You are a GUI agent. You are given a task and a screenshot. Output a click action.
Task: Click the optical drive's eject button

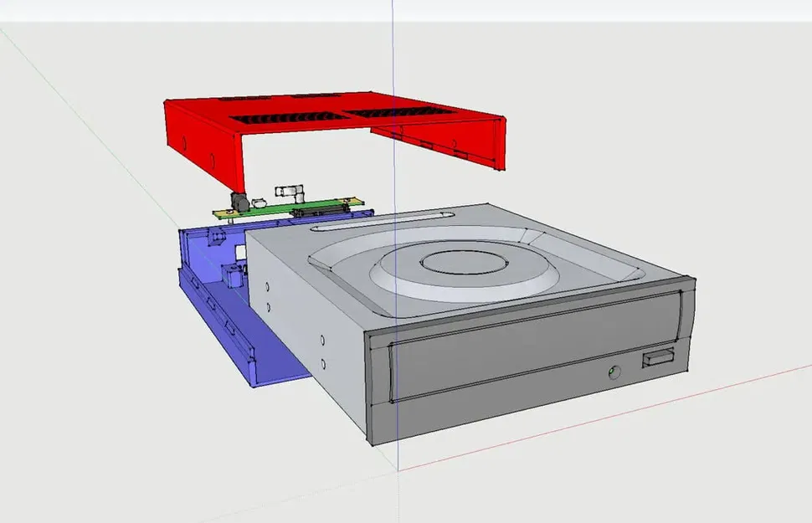click(658, 358)
